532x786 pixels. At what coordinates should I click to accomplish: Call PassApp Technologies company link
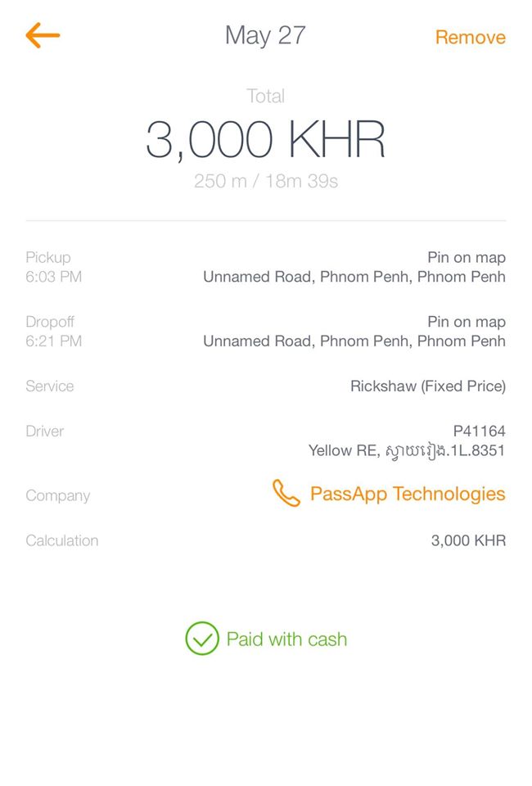(x=408, y=494)
